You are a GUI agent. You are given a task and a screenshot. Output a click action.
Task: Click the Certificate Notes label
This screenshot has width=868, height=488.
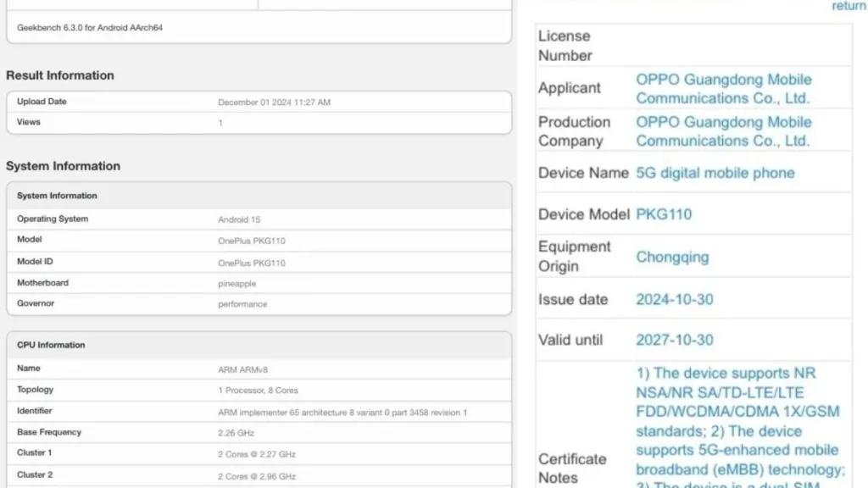572,469
